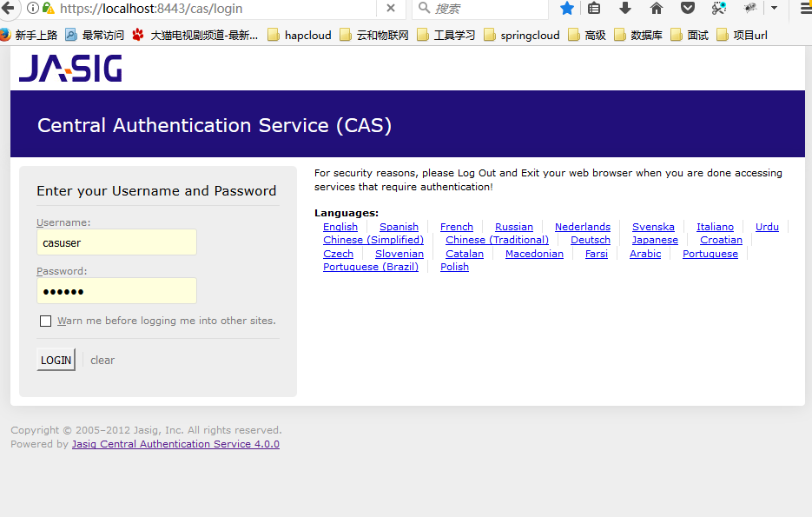812x517 pixels.
Task: Switch language to French
Action: (456, 227)
